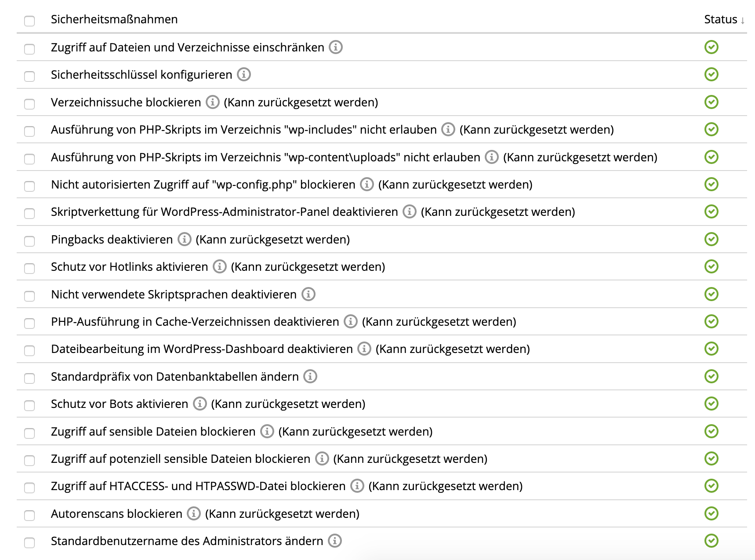Select checkbox for Dateibearbeitung im WordPress-Dashboard deaktivieren
The width and height of the screenshot is (755, 560).
tap(29, 350)
